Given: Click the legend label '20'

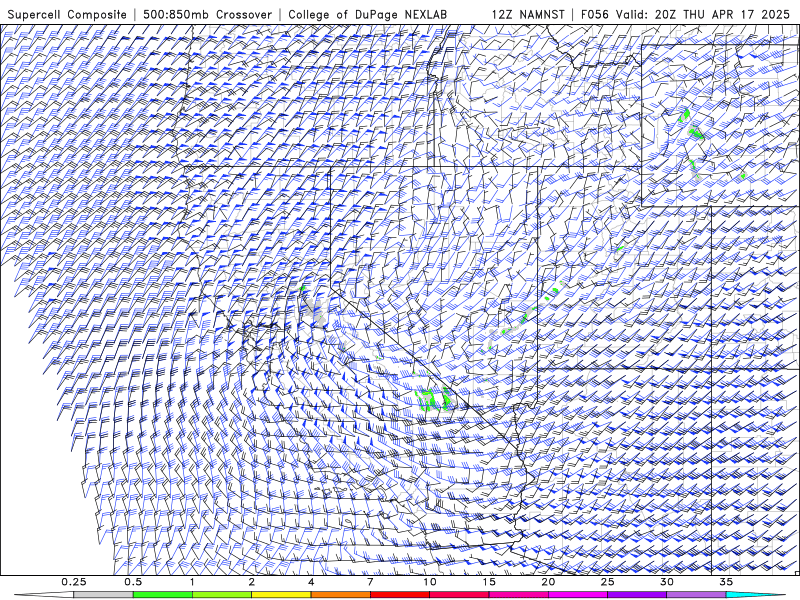Looking at the screenshot, I should (548, 582).
